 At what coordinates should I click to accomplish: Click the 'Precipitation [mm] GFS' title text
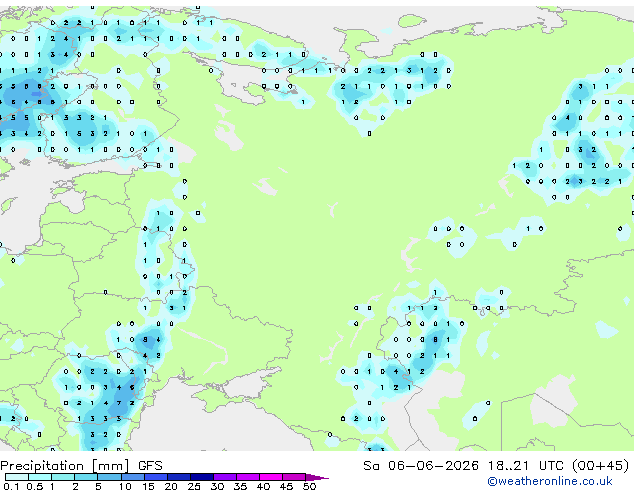coord(81,466)
